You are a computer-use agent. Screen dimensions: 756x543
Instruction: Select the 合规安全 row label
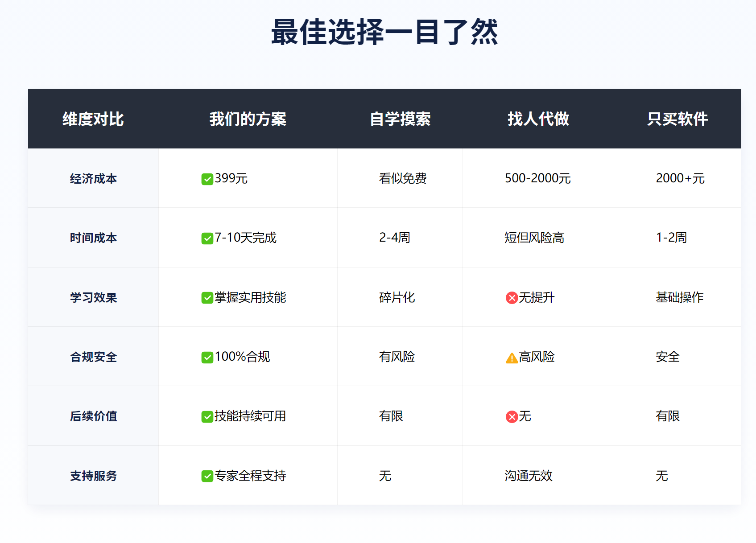[93, 357]
